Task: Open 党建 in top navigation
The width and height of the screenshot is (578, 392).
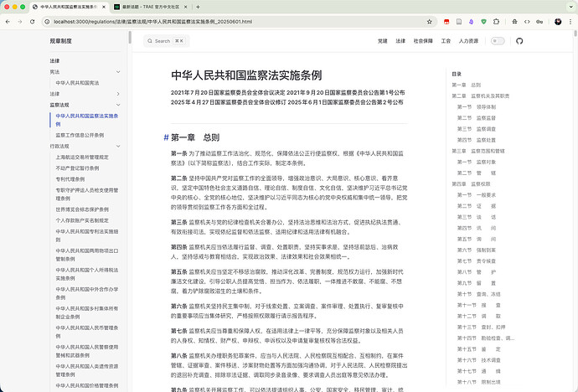Action: point(382,40)
